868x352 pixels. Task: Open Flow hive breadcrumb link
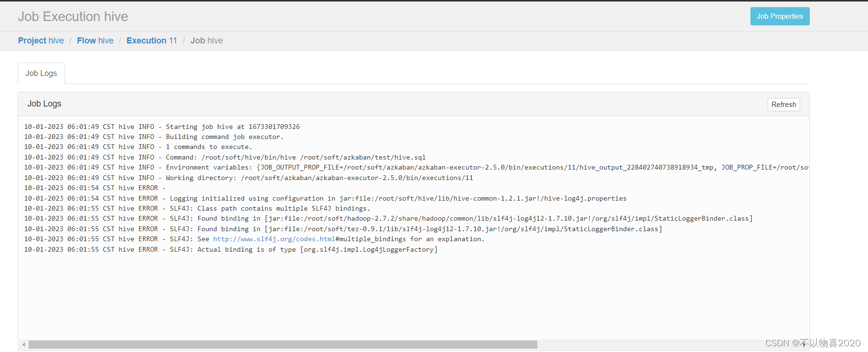click(x=95, y=41)
